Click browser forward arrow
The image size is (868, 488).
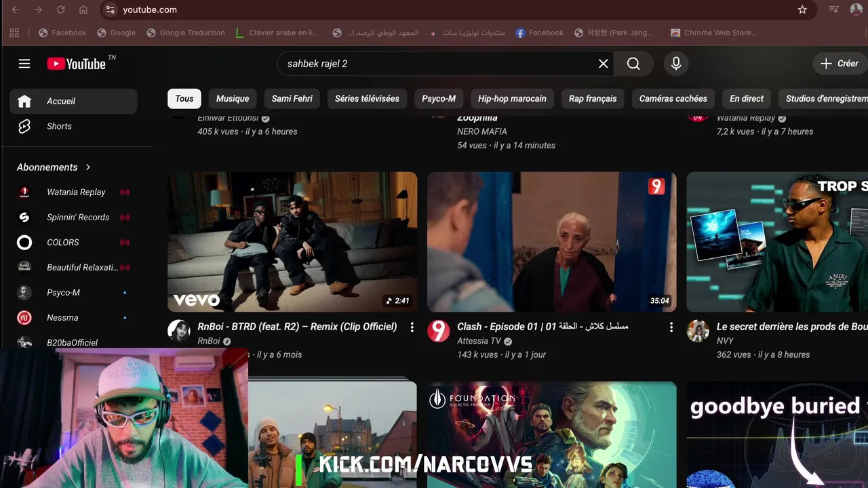pyautogui.click(x=39, y=9)
